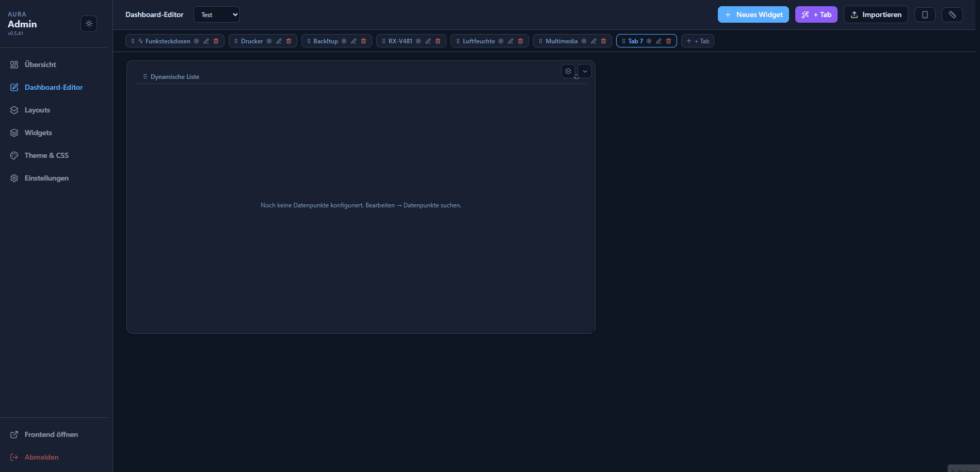
Task: Open settings gear of Tab 7
Action: point(649,41)
